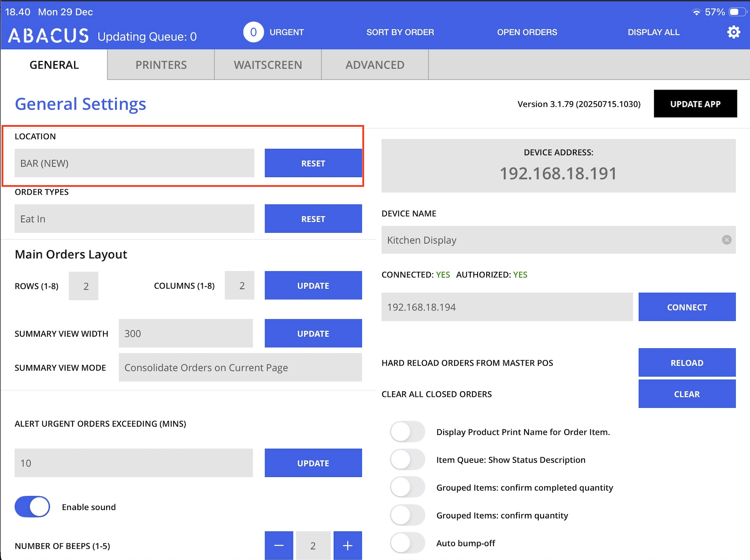Open the Order Types selector showing Eat In
Image resolution: width=750 pixels, height=560 pixels.
pos(134,219)
